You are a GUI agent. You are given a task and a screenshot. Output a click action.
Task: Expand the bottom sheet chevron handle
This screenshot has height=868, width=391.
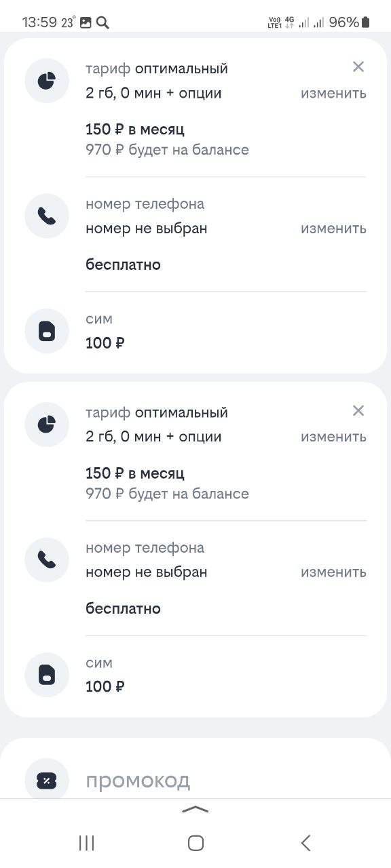(x=195, y=808)
